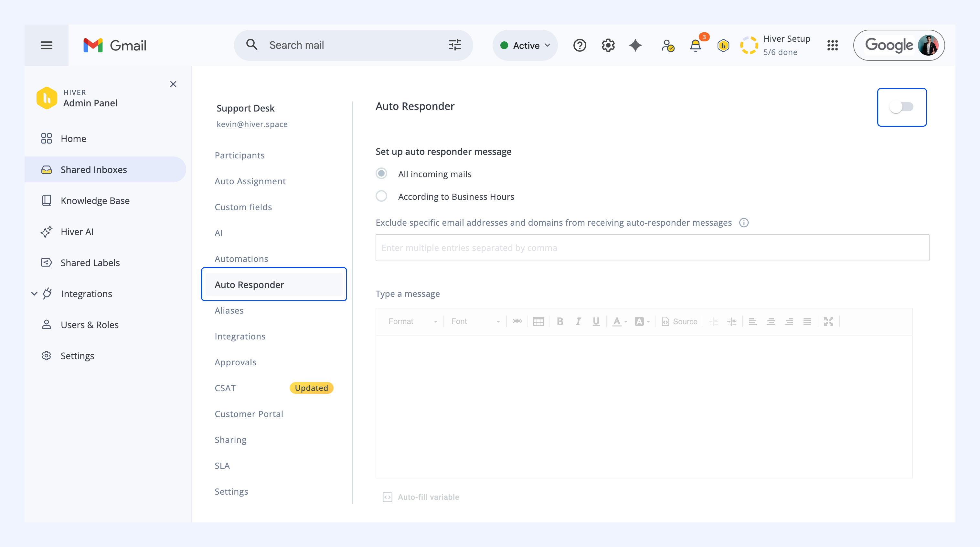
Task: Toggle underline formatting
Action: [596, 321]
